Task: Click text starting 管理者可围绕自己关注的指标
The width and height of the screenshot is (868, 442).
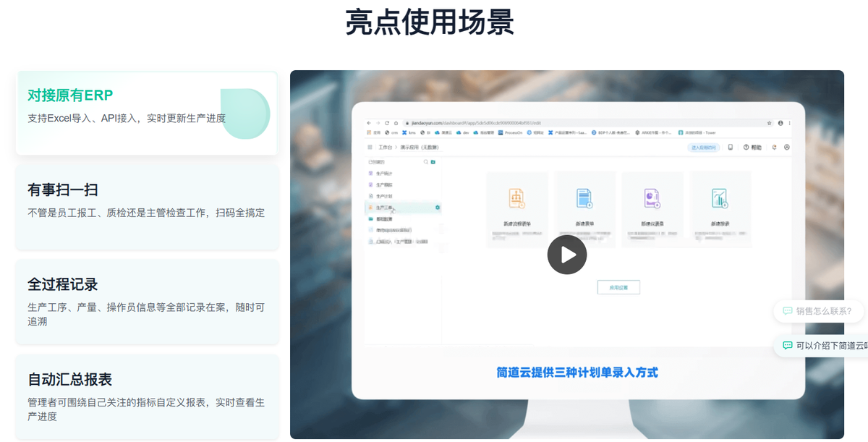Action: 146,409
